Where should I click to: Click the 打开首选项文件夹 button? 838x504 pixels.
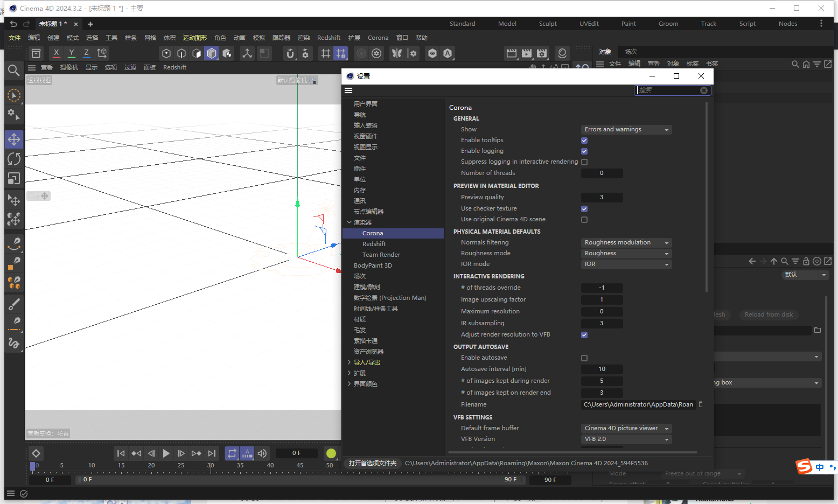(373, 463)
